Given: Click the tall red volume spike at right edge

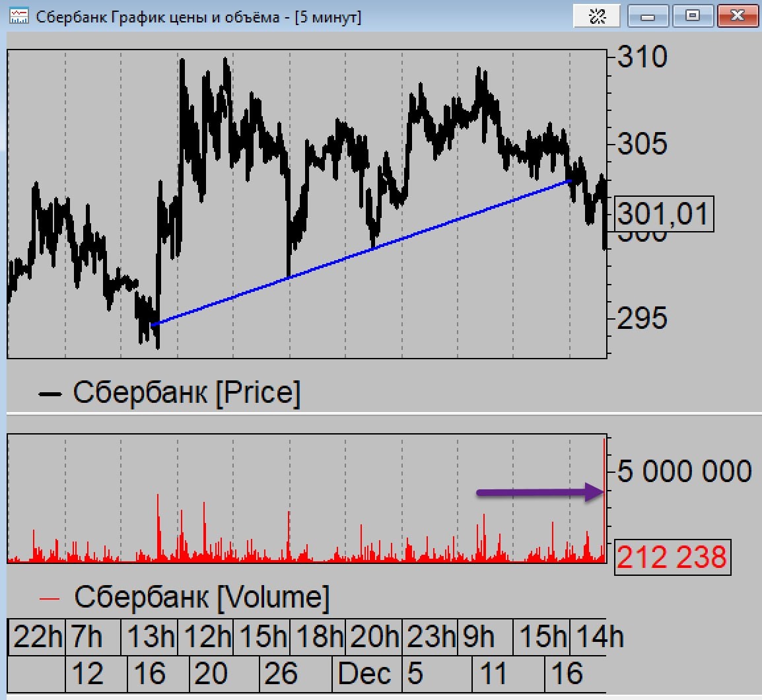Looking at the screenshot, I should (605, 501).
